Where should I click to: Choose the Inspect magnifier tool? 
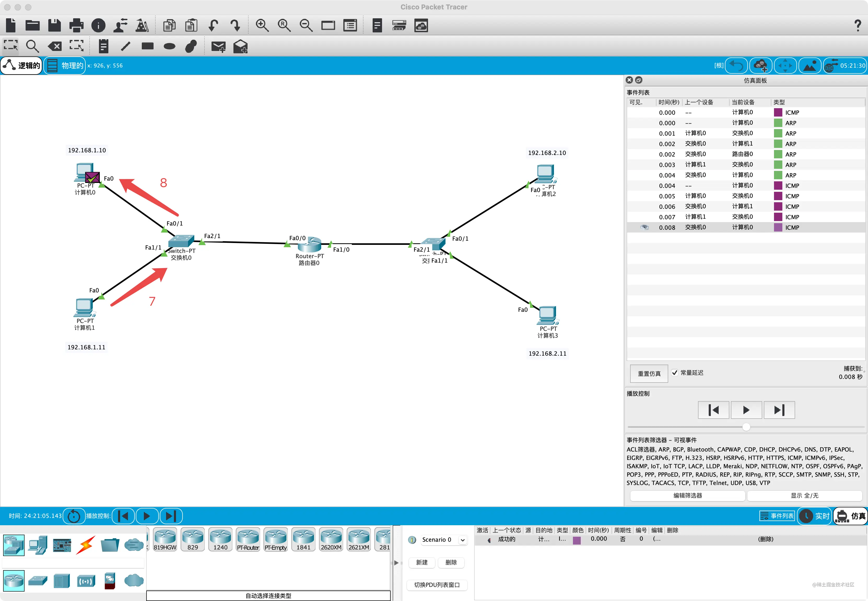pos(32,46)
